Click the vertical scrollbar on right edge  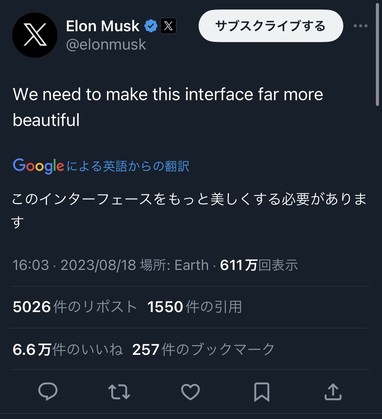[x=378, y=53]
